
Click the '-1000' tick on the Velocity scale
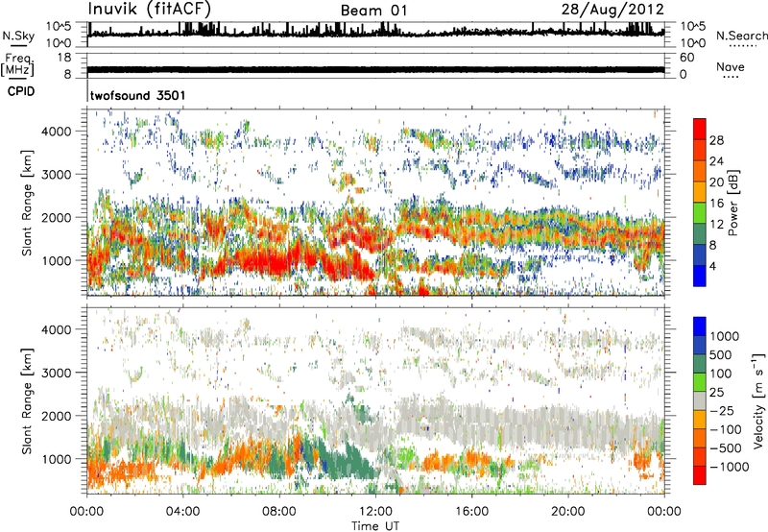tap(729, 467)
